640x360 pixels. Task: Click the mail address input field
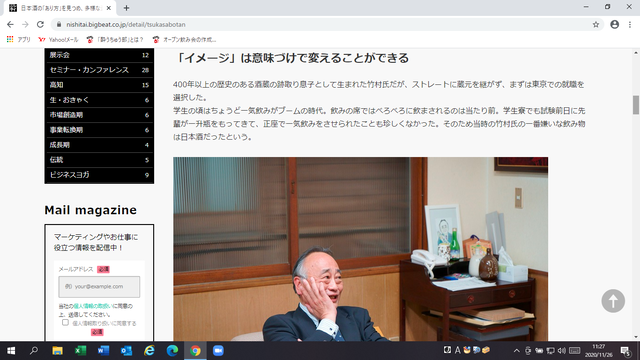pos(99,287)
